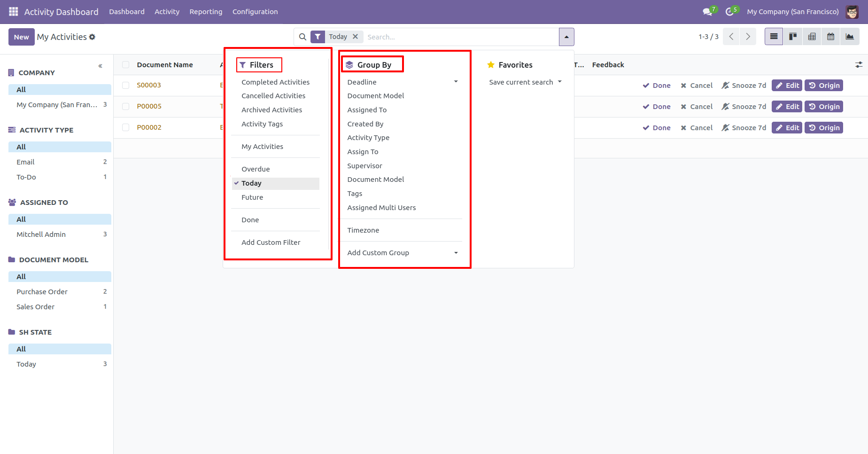Switch to list view

coord(774,37)
